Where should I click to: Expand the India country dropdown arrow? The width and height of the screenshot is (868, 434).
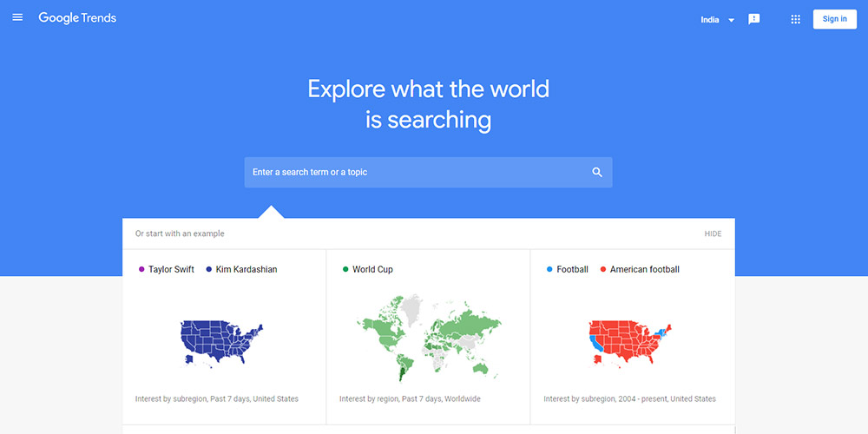(731, 20)
